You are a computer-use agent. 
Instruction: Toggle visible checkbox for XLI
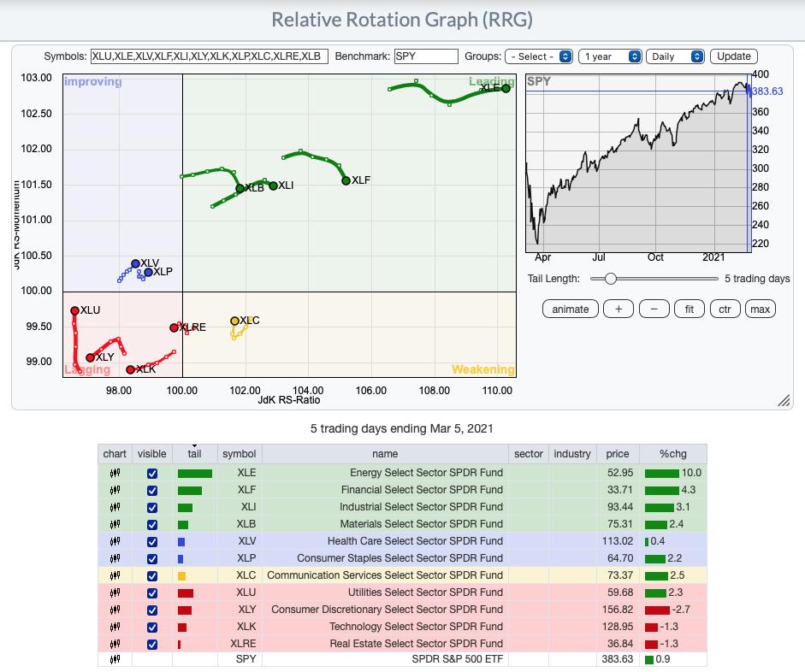pos(152,507)
